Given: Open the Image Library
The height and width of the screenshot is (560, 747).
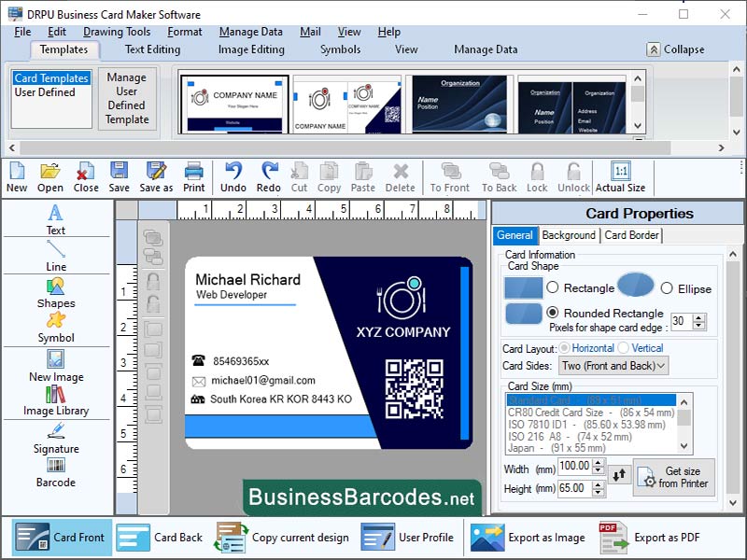Looking at the screenshot, I should 55,404.
